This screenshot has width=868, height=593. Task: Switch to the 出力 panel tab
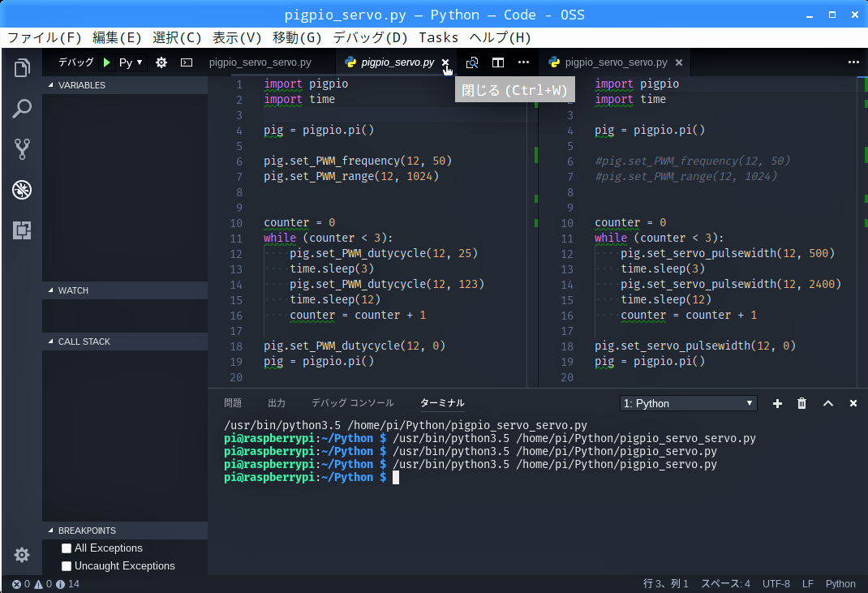click(x=277, y=403)
